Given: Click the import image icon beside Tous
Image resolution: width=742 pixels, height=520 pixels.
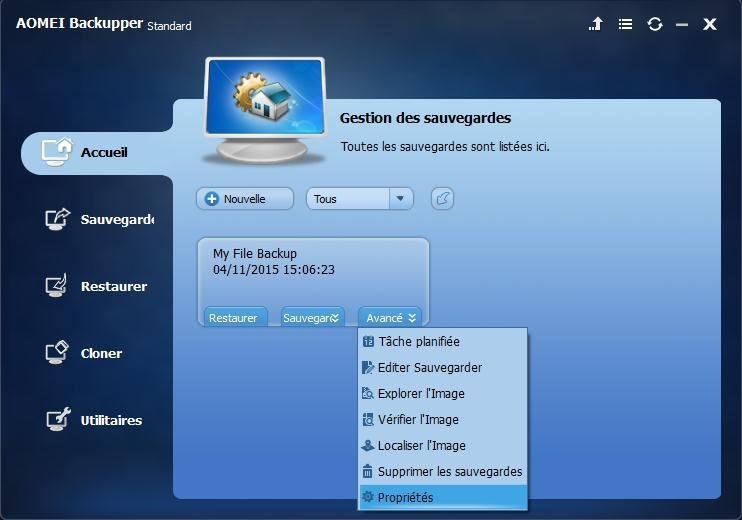Looking at the screenshot, I should pos(442,199).
